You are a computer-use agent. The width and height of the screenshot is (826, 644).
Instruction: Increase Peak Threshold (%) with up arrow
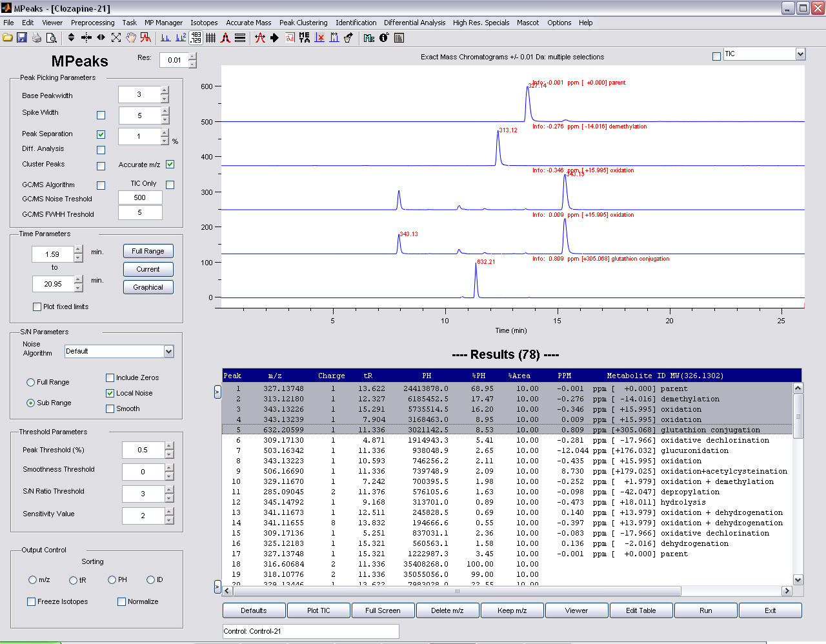coord(169,446)
